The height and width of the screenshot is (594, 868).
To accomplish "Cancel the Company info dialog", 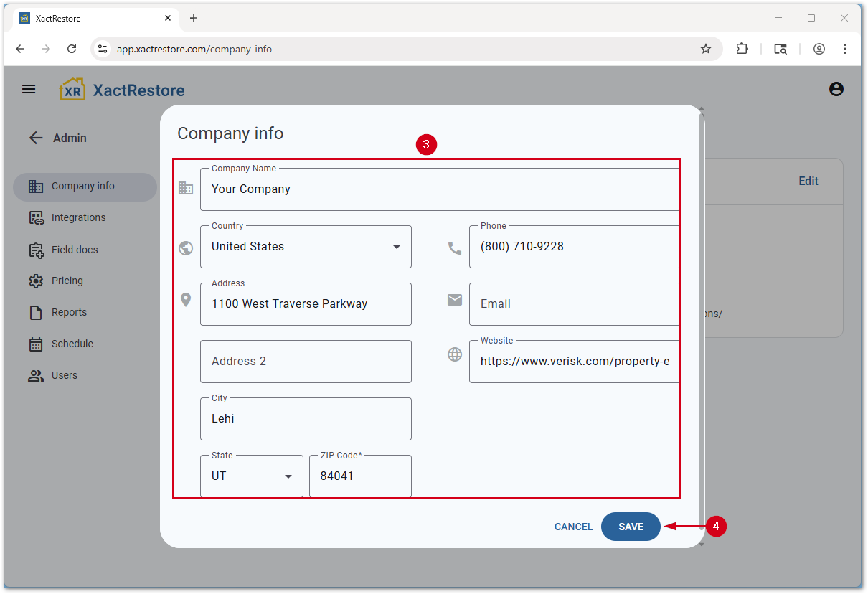I will pyautogui.click(x=573, y=527).
